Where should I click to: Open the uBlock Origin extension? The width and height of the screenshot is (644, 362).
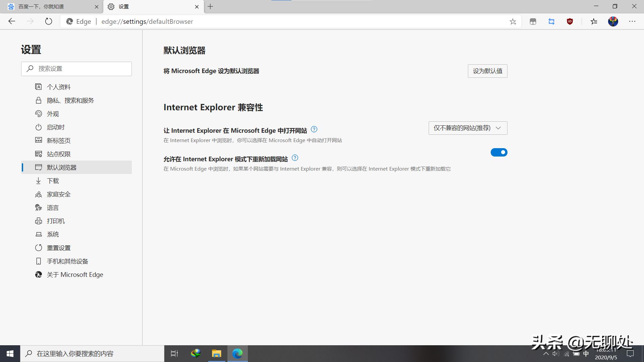[570, 21]
